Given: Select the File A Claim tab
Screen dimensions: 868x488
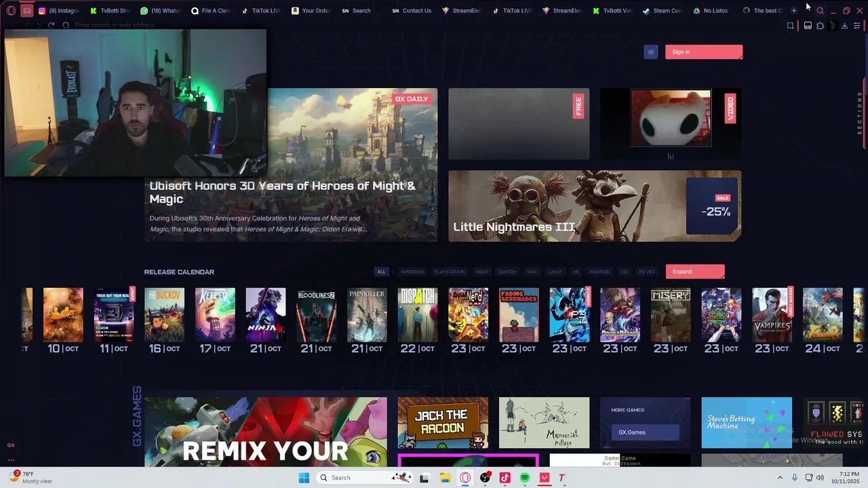Looking at the screenshot, I should (x=211, y=11).
